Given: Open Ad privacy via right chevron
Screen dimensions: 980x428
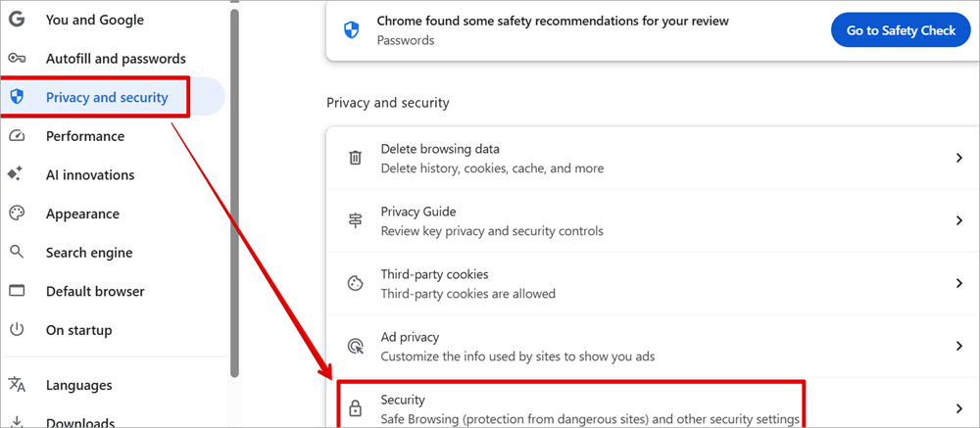Looking at the screenshot, I should coord(959,346).
